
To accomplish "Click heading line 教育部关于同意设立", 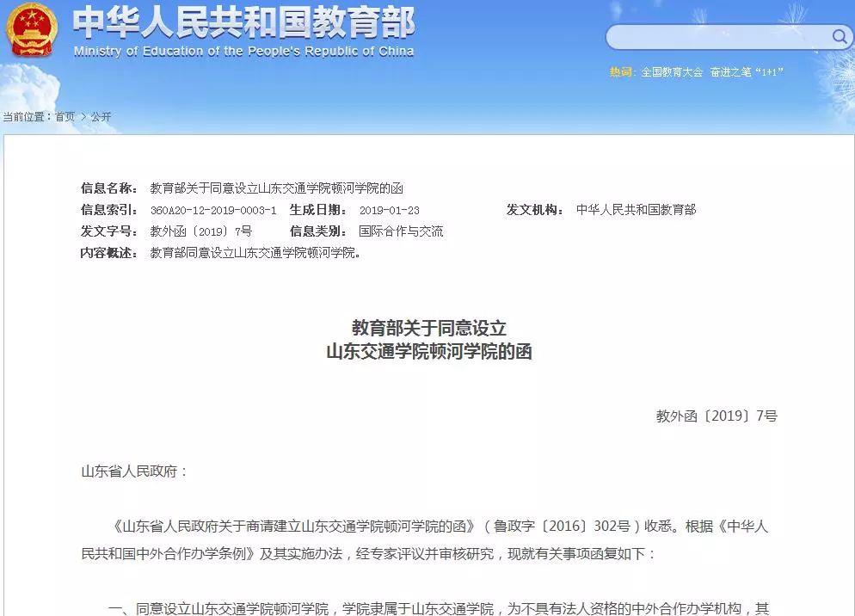I will click(x=428, y=328).
